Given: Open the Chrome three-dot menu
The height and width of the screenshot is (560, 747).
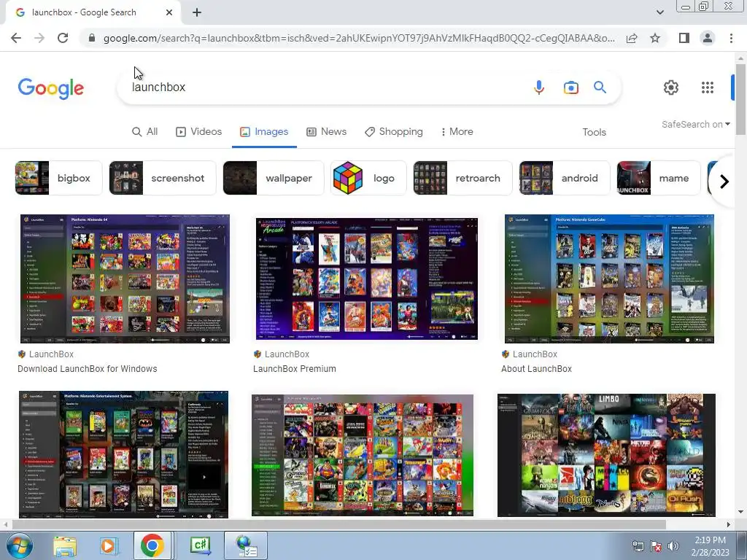Looking at the screenshot, I should click(x=731, y=38).
